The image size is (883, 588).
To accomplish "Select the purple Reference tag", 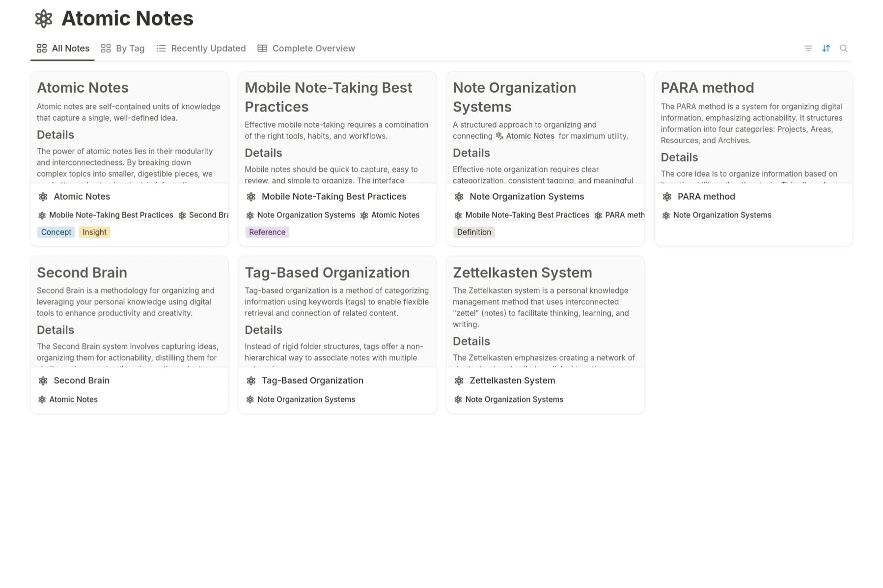I will click(x=267, y=232).
